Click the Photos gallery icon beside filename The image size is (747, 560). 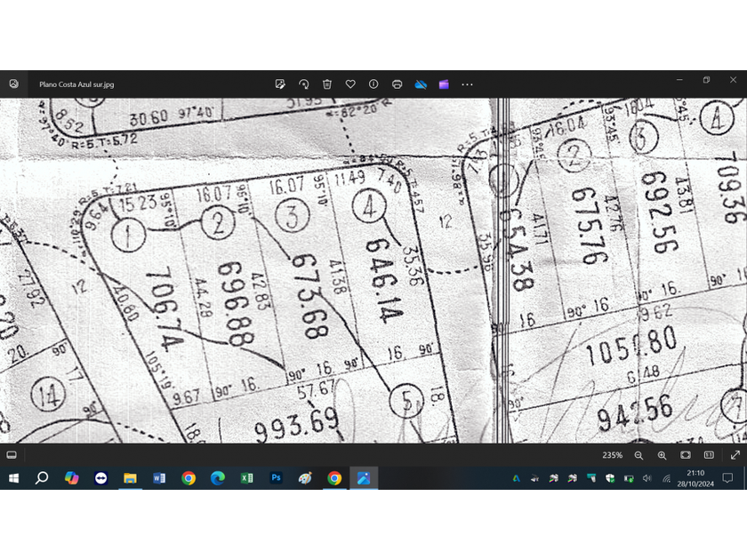[13, 84]
